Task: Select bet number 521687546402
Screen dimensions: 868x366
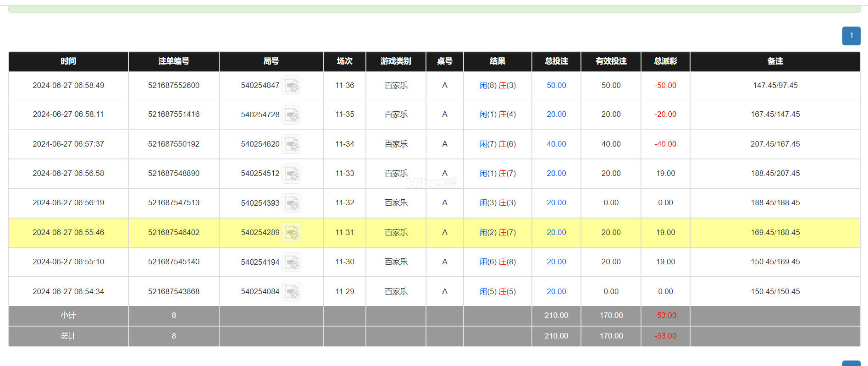Action: (174, 232)
